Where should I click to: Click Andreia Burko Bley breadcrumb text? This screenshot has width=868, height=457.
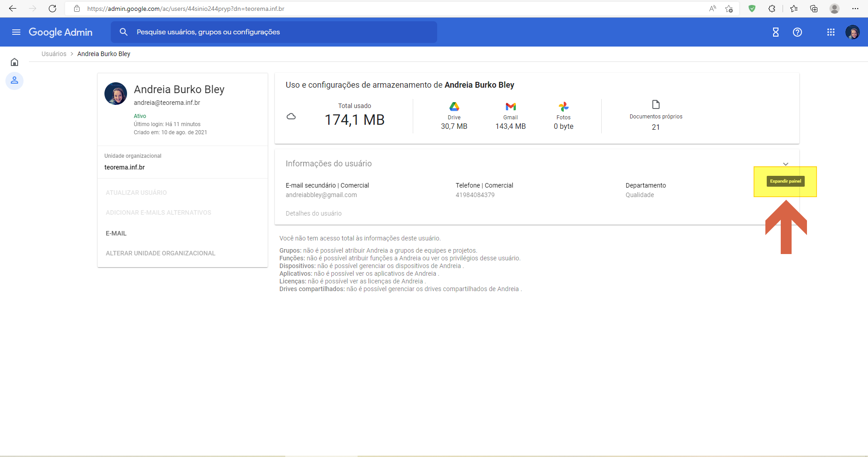coord(104,54)
